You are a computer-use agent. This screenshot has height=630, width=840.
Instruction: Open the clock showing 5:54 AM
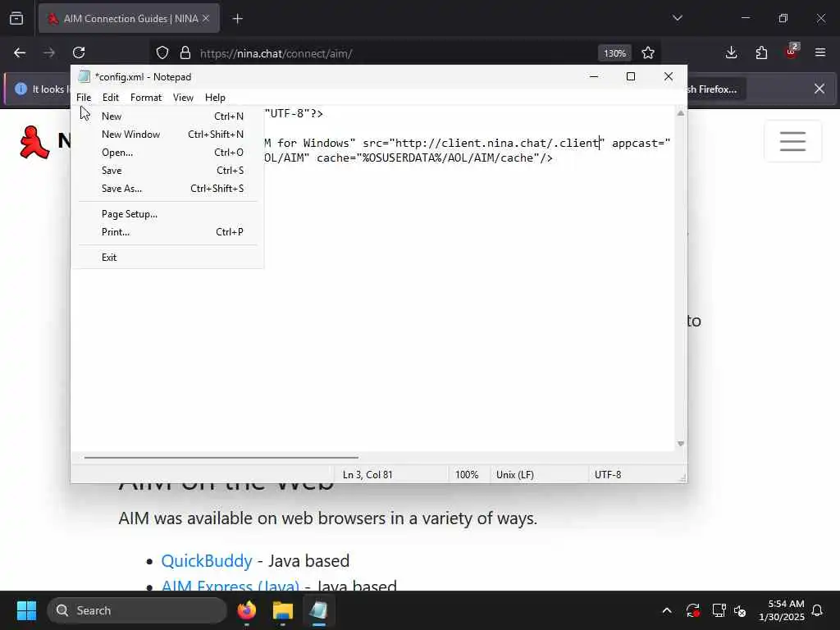click(782, 610)
